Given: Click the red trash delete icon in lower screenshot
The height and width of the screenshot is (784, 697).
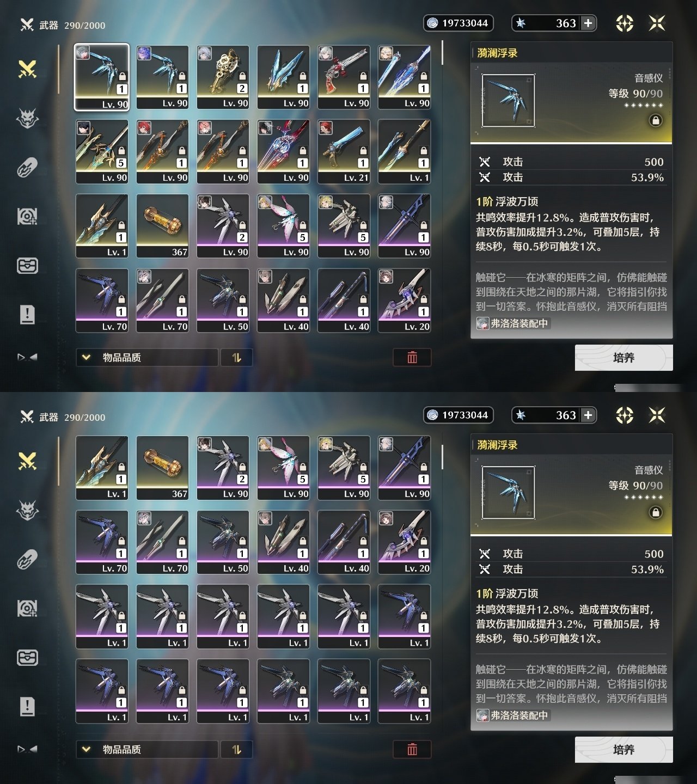Looking at the screenshot, I should 412,749.
